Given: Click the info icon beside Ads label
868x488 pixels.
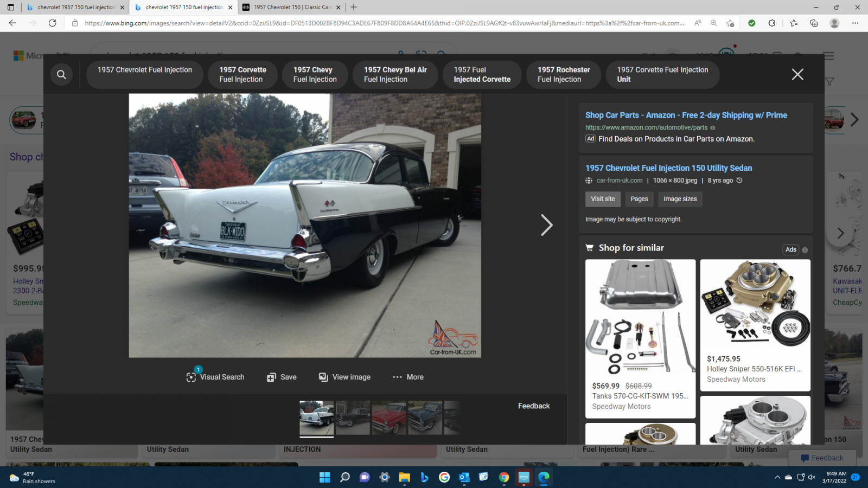Looking at the screenshot, I should pyautogui.click(x=805, y=250).
